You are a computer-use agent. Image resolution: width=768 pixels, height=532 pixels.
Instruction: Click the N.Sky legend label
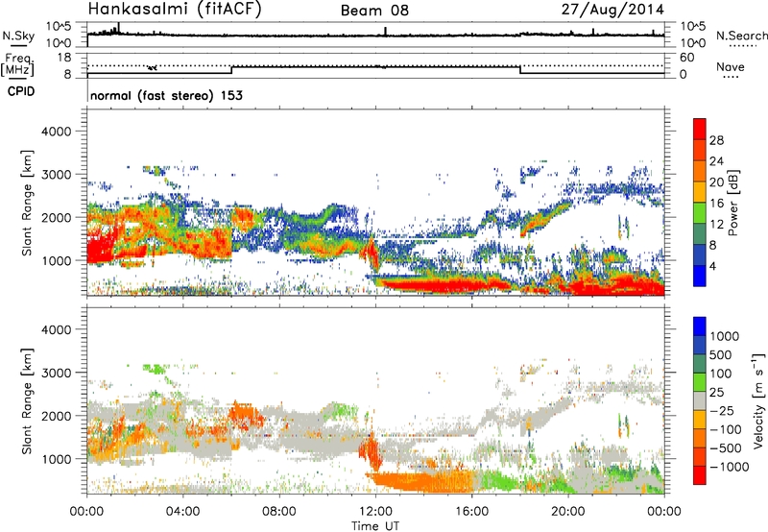14,36
